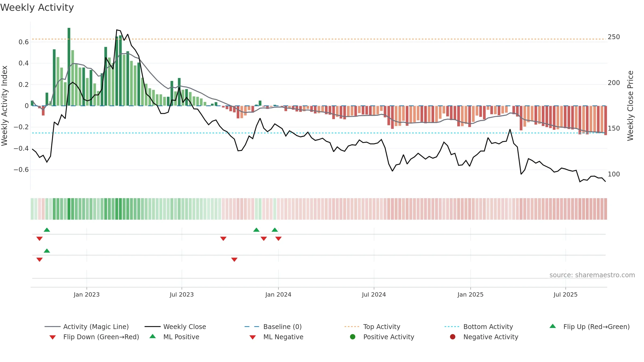644x362 pixels.
Task: Toggle the ML Positive legend entry
Action: (174, 337)
